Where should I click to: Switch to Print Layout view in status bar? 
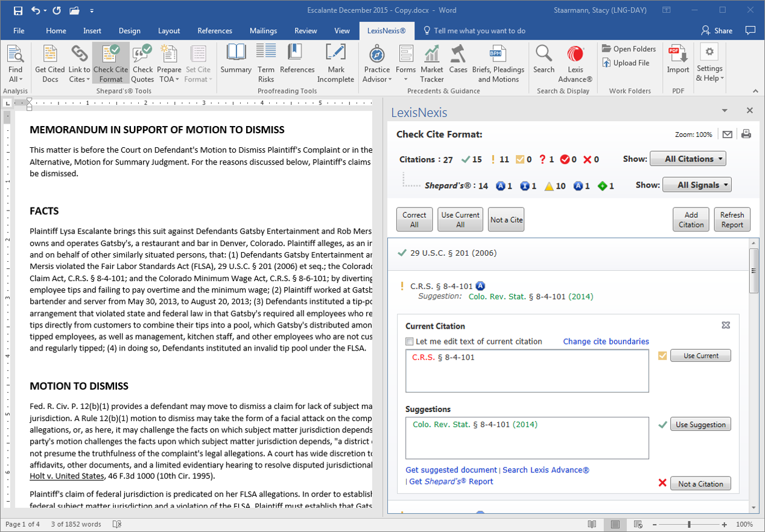point(615,524)
